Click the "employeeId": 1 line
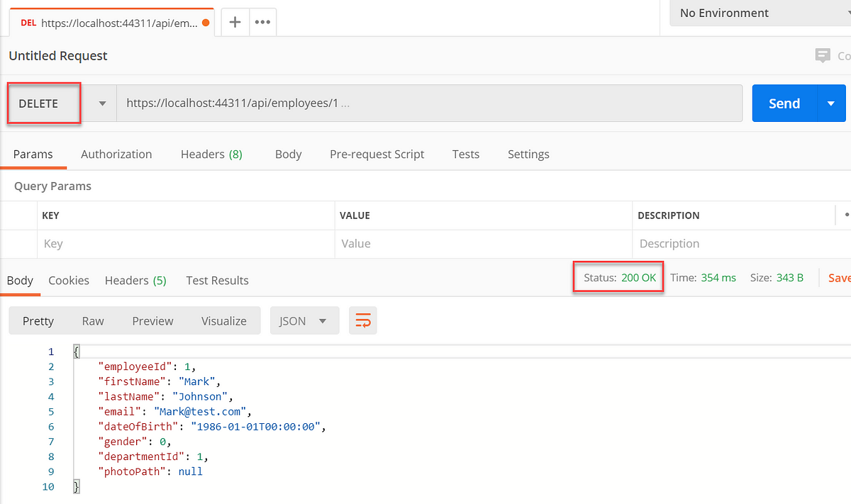851x504 pixels. pyautogui.click(x=147, y=366)
